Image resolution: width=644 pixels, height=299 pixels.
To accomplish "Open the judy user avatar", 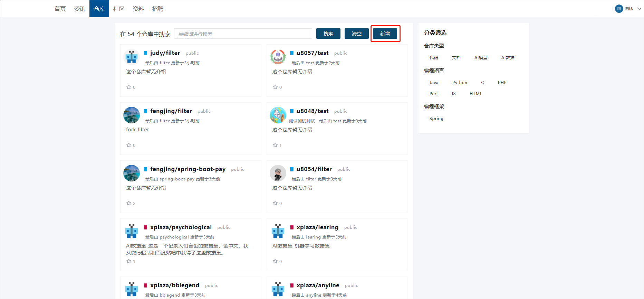I will (x=132, y=57).
